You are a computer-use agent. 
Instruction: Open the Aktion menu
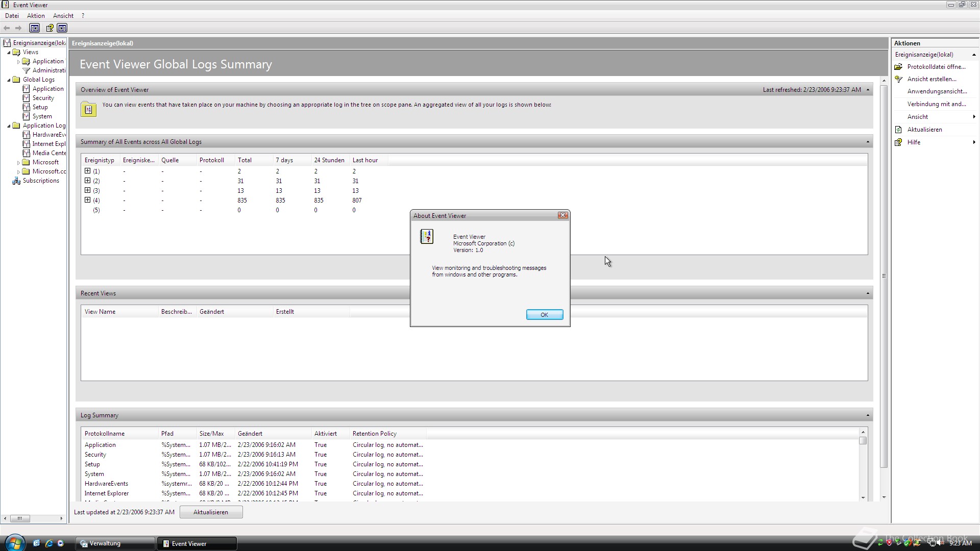coord(36,16)
